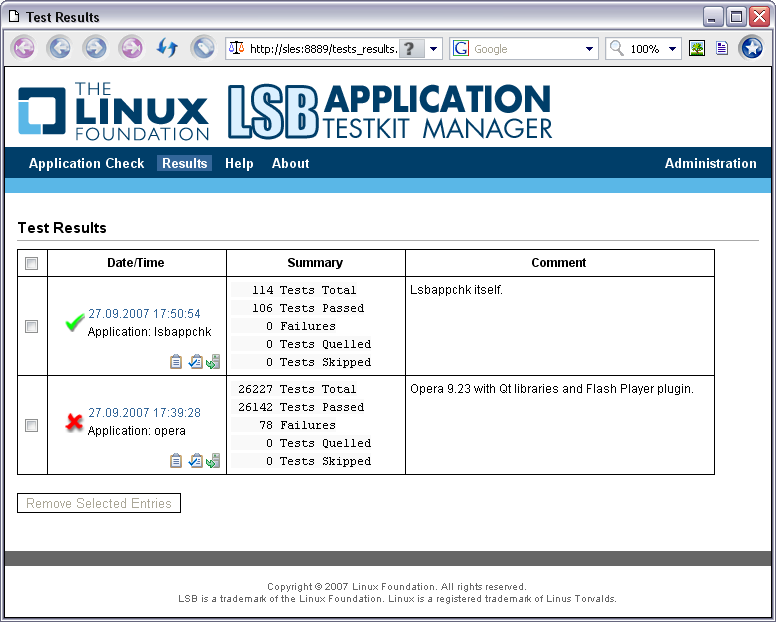Viewport: 776px width, 622px height.
Task: Click '114 Tests Total' summary line
Action: pyautogui.click(x=303, y=290)
